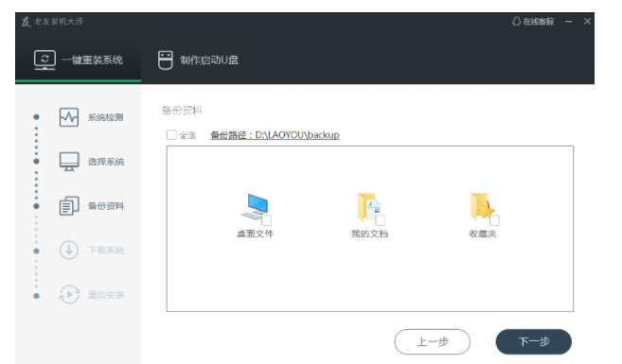Switch to the 一键重装系统 tab
622x364 pixels.
(79, 61)
